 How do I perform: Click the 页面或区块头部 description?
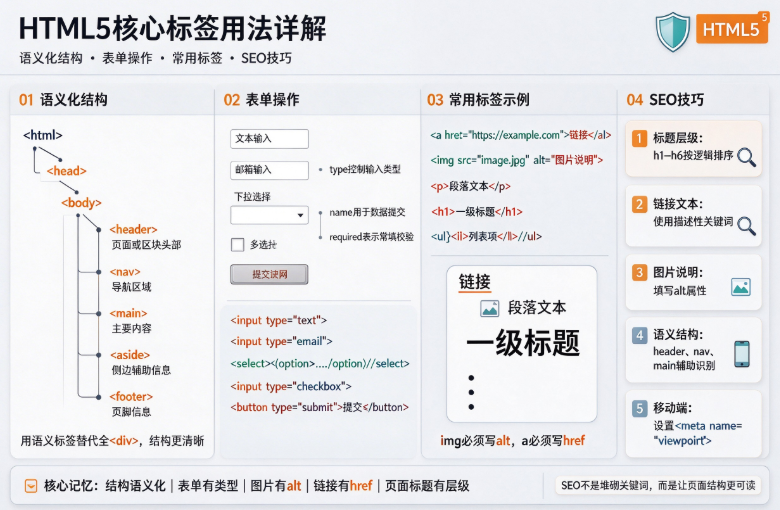[146, 245]
